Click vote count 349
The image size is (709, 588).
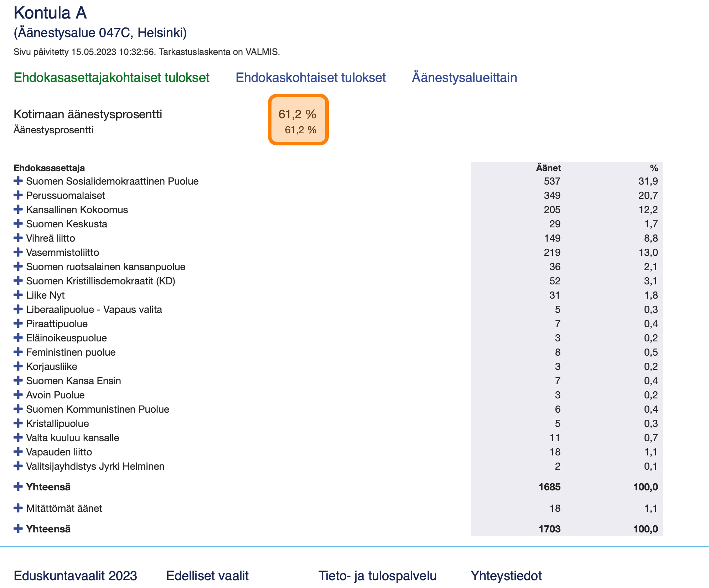point(552,195)
